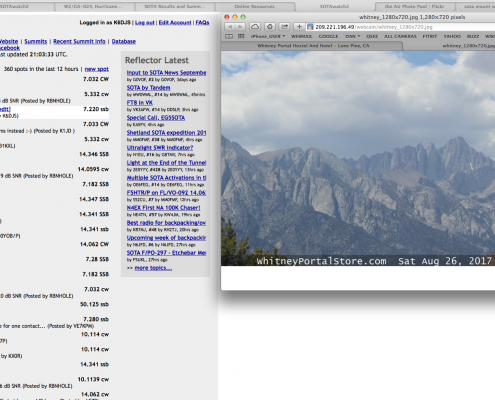Click the 'Reflector Latest' heading
495x400 pixels.
click(157, 60)
